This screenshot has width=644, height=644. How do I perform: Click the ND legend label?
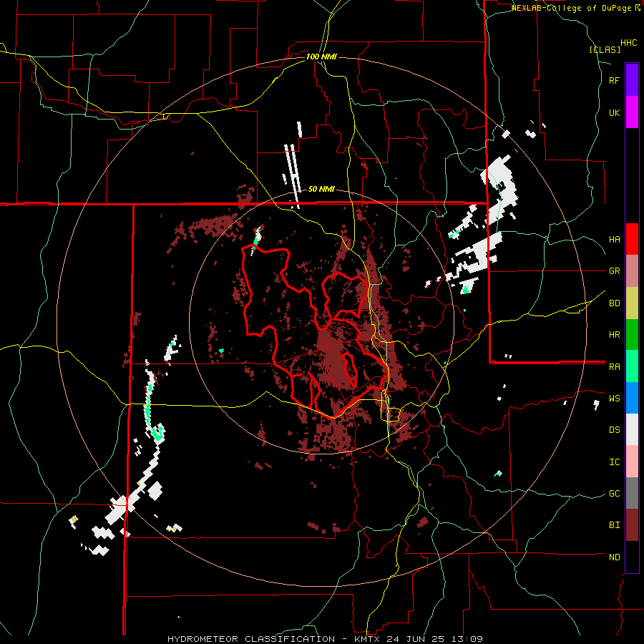tap(614, 557)
